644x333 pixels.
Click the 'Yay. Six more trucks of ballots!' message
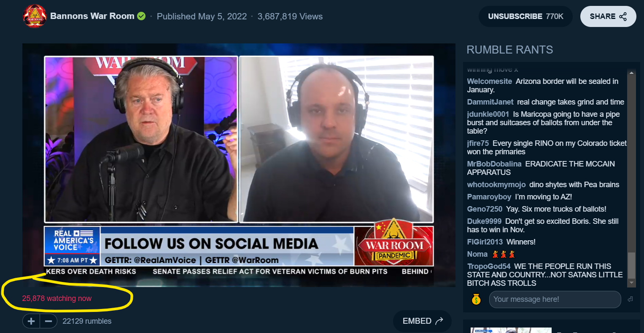[x=556, y=209]
